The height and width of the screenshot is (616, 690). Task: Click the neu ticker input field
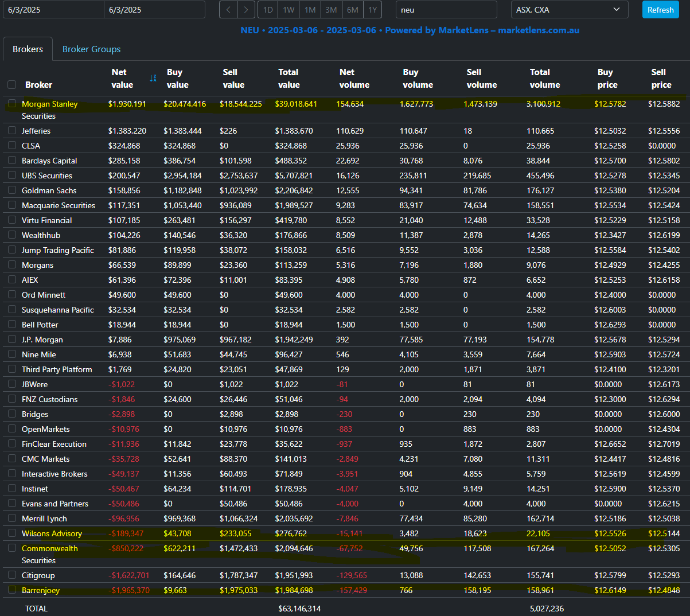click(446, 10)
